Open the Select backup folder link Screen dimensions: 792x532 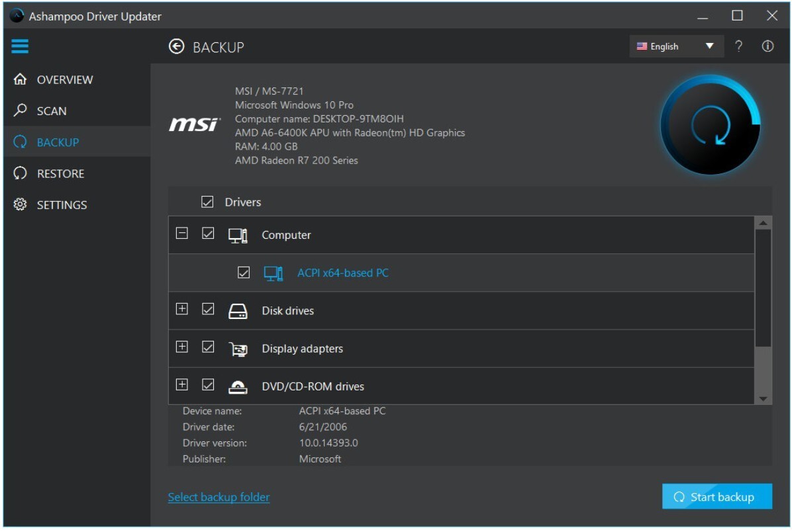(219, 497)
